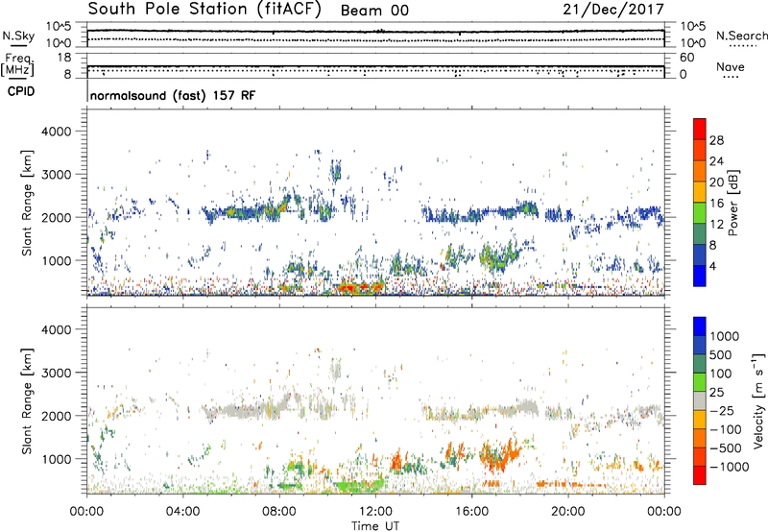
Task: Click the 'Power [dB]' colorbar label
Action: pyautogui.click(x=733, y=203)
